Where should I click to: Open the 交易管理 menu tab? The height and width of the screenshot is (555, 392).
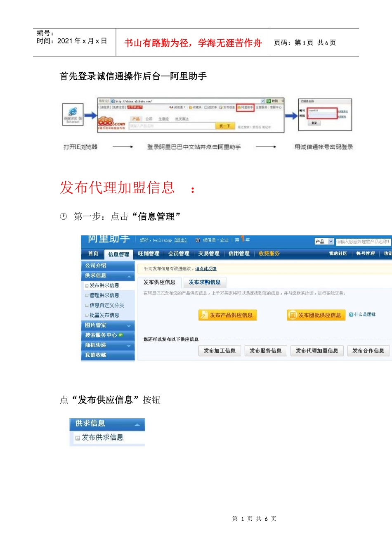[x=209, y=254]
